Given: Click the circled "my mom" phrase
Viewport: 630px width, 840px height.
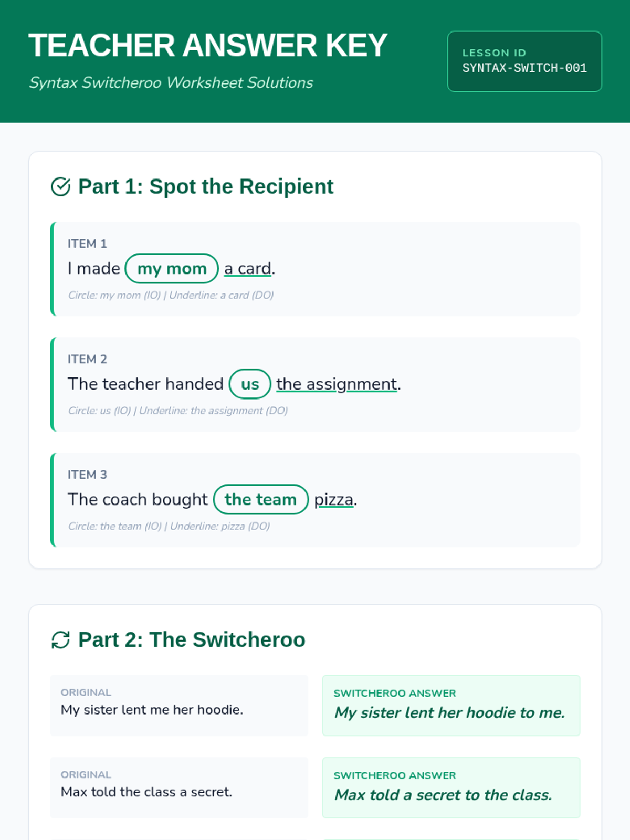Looking at the screenshot, I should pyautogui.click(x=172, y=269).
